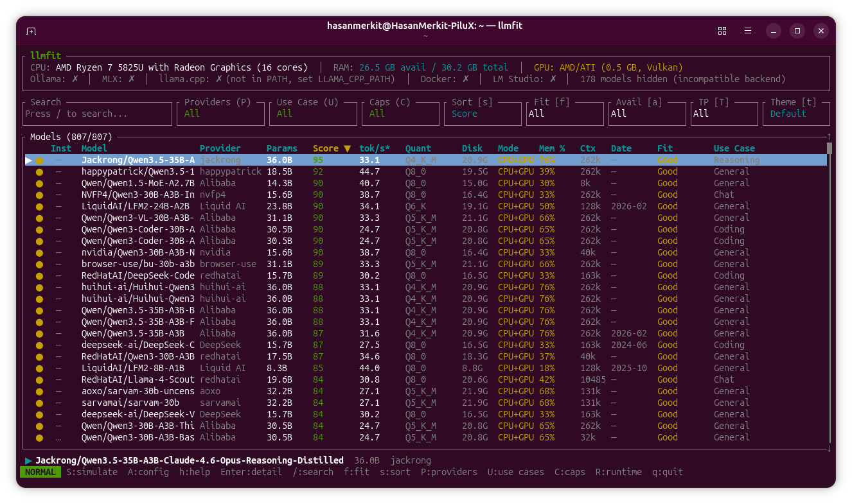Click the status dot on the happypatrick/Qwen3.5-1 row
852x504 pixels.
click(x=39, y=172)
